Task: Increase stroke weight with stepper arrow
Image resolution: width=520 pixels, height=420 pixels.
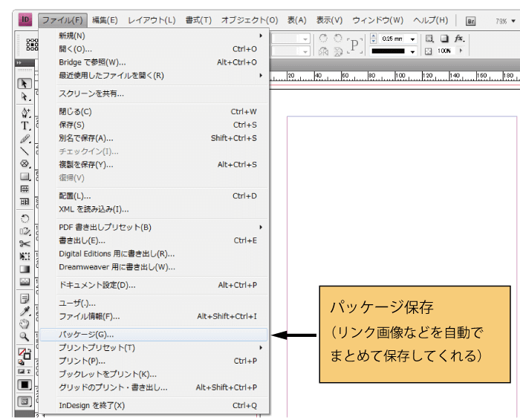Action: point(374,36)
